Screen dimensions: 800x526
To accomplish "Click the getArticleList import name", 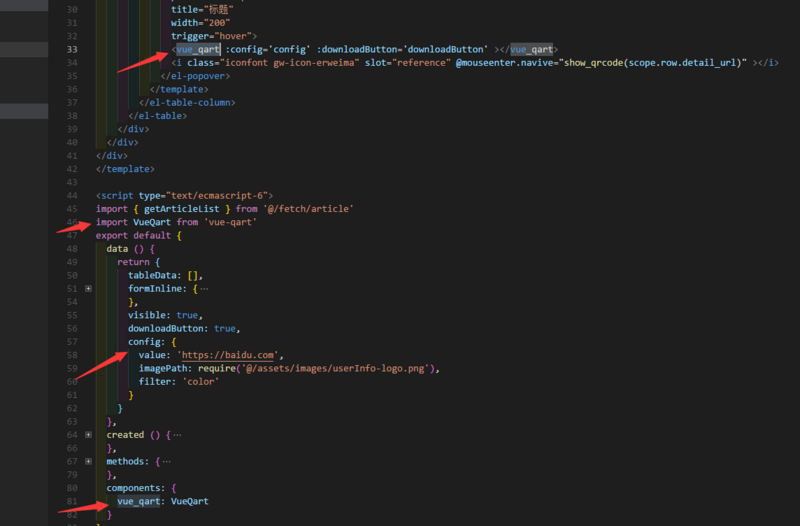I will click(x=182, y=209).
